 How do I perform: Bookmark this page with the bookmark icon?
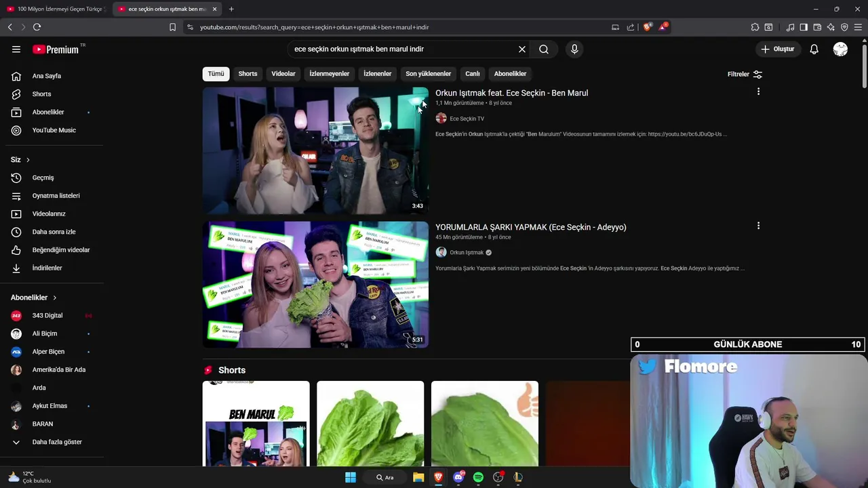172,27
